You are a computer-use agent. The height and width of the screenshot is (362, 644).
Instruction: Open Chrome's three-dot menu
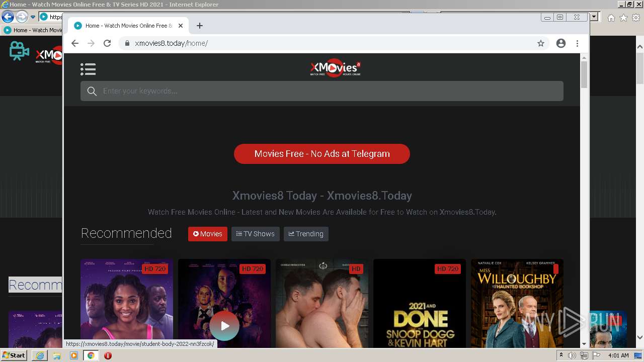pyautogui.click(x=577, y=43)
